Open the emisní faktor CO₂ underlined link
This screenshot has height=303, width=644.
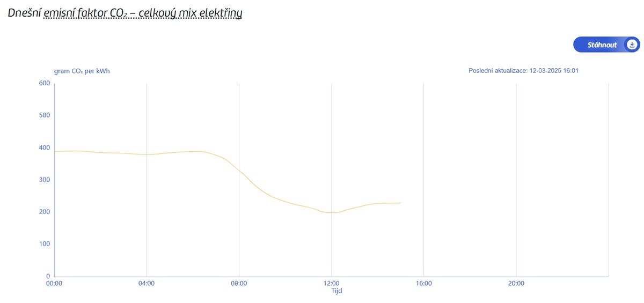click(x=85, y=12)
